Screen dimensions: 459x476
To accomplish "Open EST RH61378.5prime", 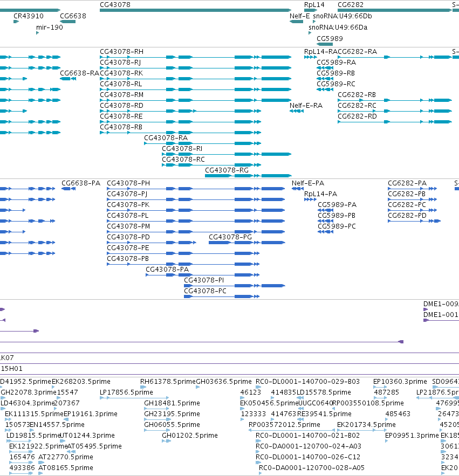I will (168, 382).
